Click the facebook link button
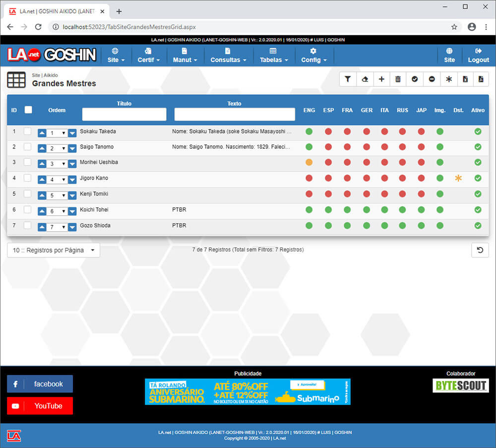This screenshot has width=496, height=448. 40,384
